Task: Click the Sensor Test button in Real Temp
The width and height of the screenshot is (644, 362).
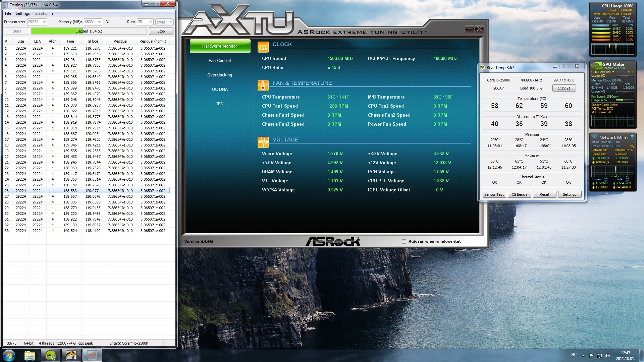Action: click(494, 194)
